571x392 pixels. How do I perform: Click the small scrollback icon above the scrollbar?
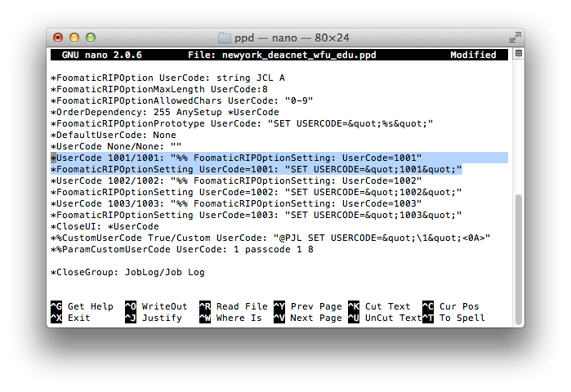[x=519, y=54]
